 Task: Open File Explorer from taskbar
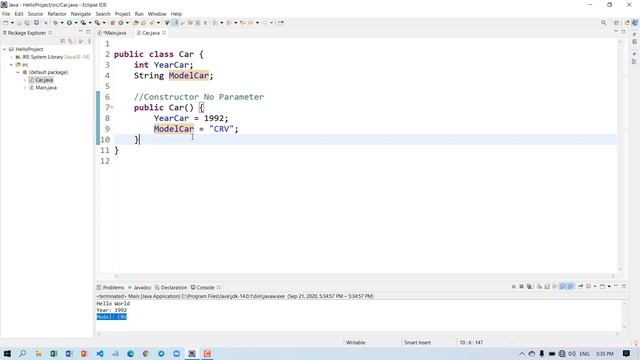click(x=38, y=353)
